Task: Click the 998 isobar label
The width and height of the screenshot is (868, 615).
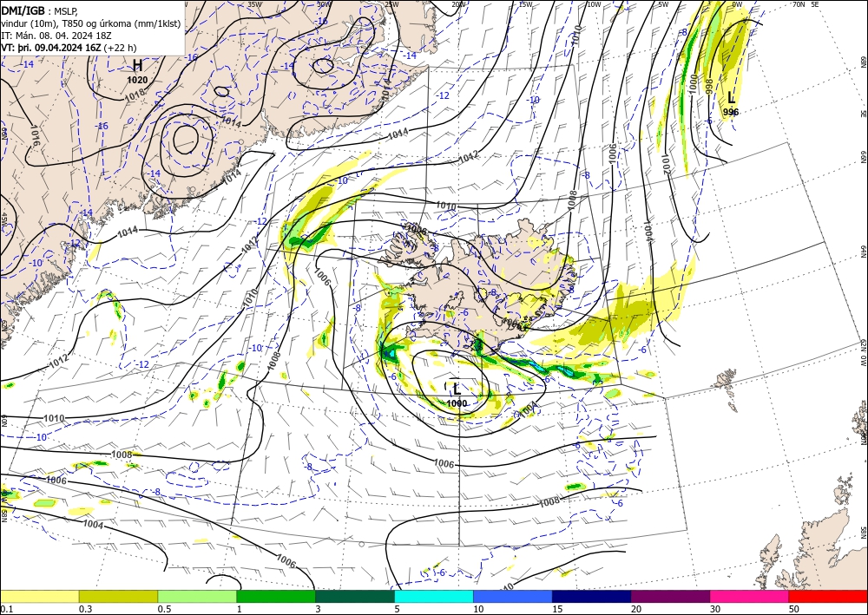Action: [709, 86]
